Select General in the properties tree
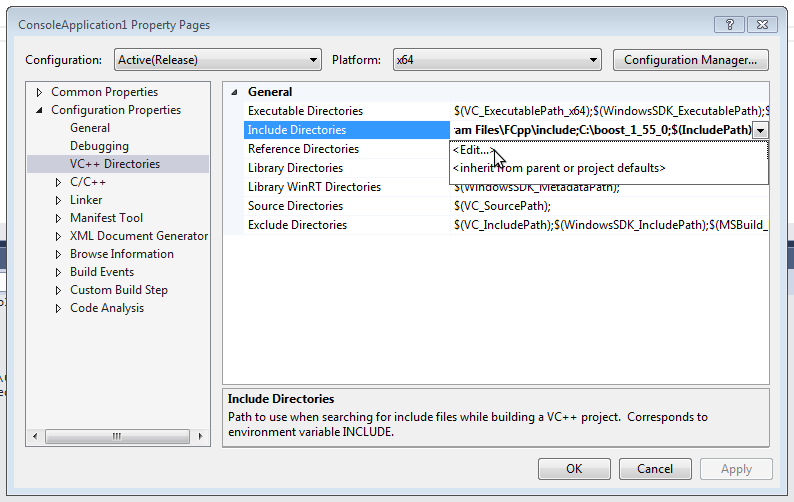The height and width of the screenshot is (502, 794). coord(90,128)
